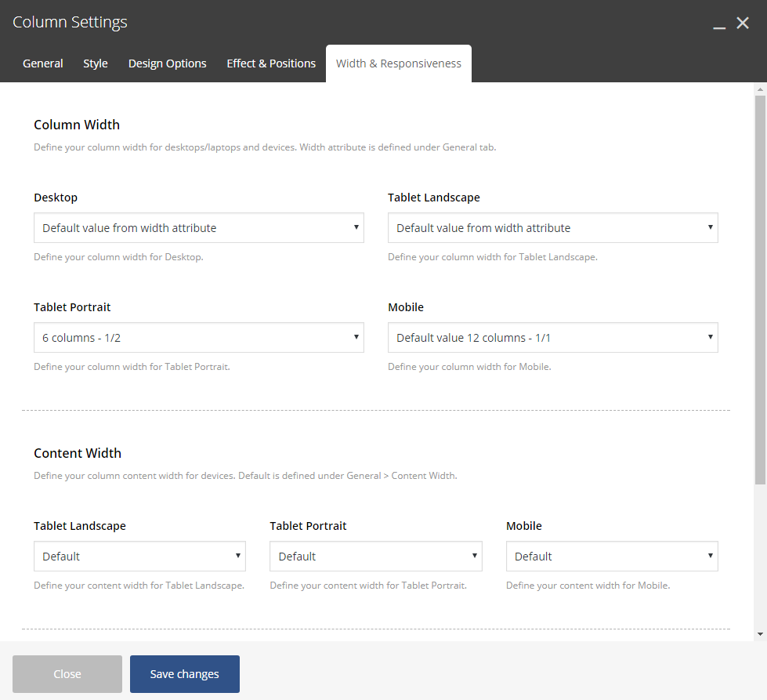Click the Desktop dropdown arrow icon
Screen dimensions: 767x700
click(x=356, y=227)
